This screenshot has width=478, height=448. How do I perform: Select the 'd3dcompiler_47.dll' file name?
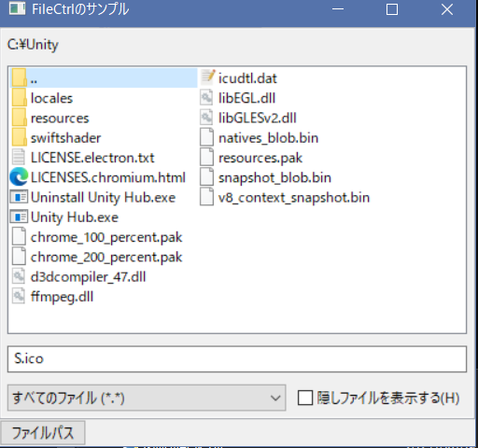pos(88,277)
